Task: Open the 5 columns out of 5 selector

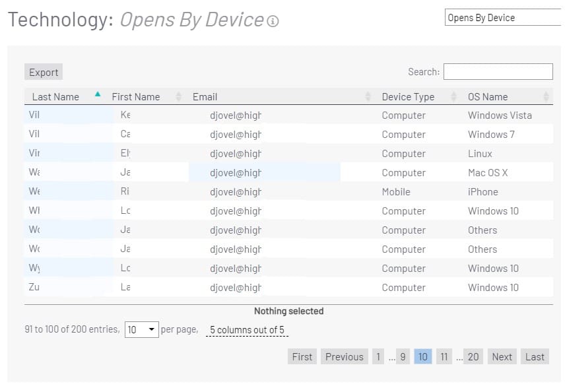Action: point(247,330)
